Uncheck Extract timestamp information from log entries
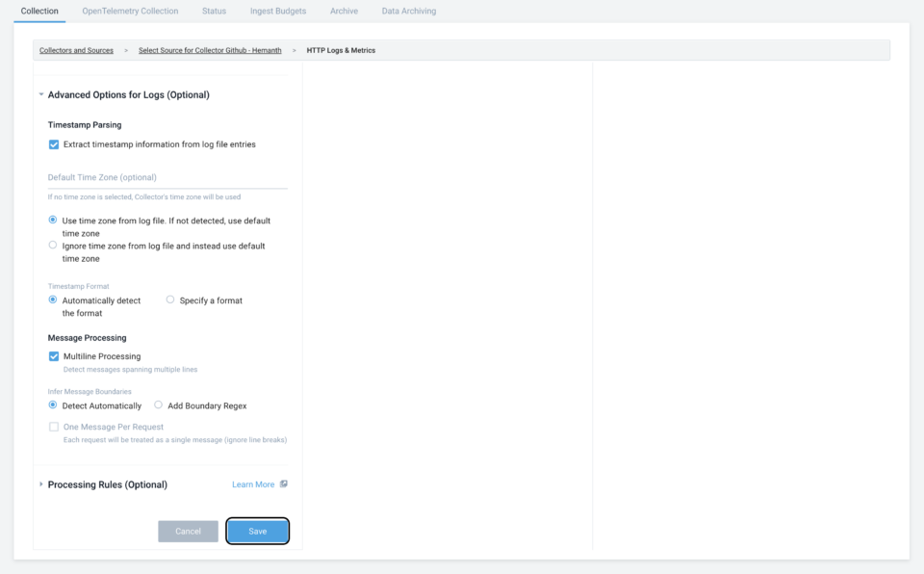This screenshot has height=574, width=924. click(54, 144)
